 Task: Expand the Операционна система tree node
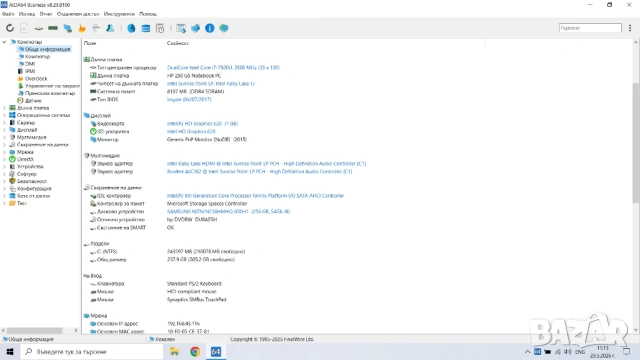point(4,115)
